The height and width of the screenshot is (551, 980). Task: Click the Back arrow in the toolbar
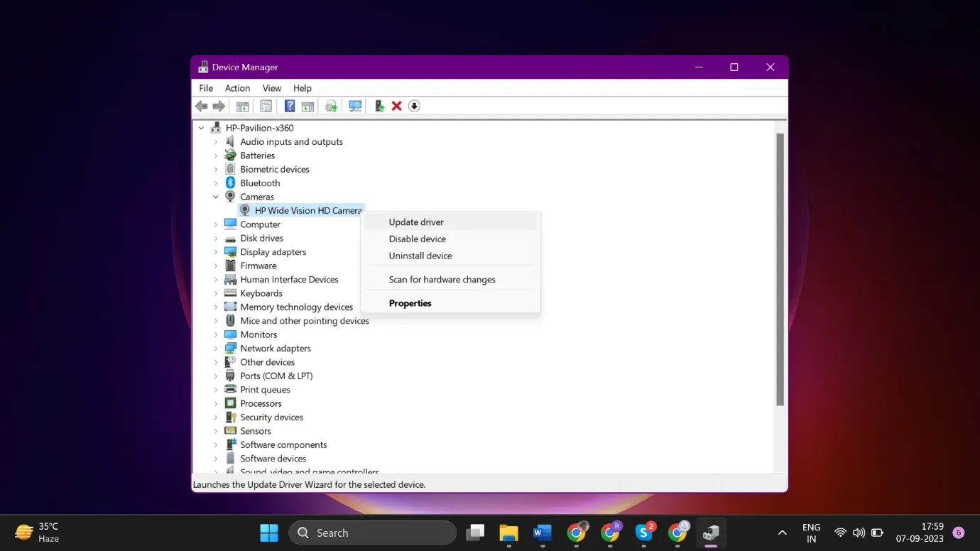(x=202, y=106)
